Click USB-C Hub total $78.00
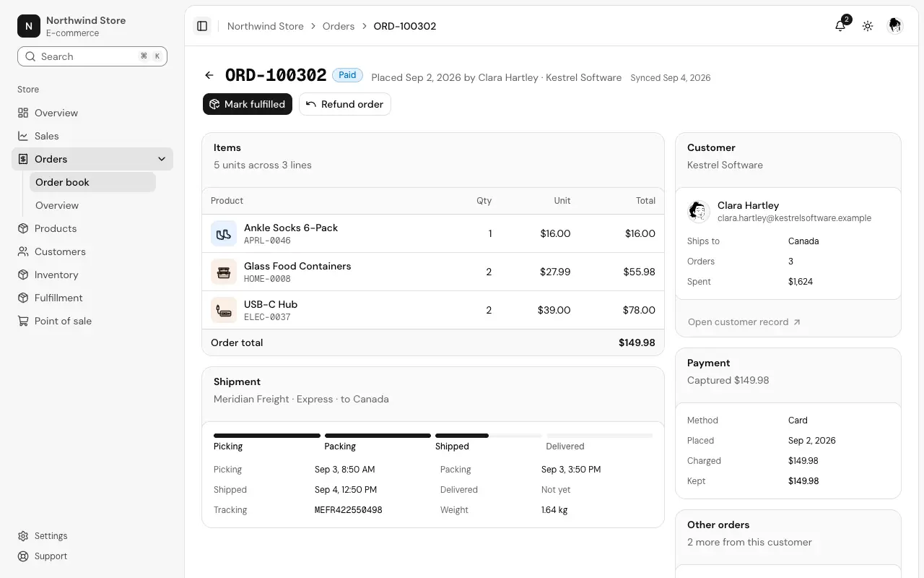Image resolution: width=924 pixels, height=578 pixels. coord(639,310)
